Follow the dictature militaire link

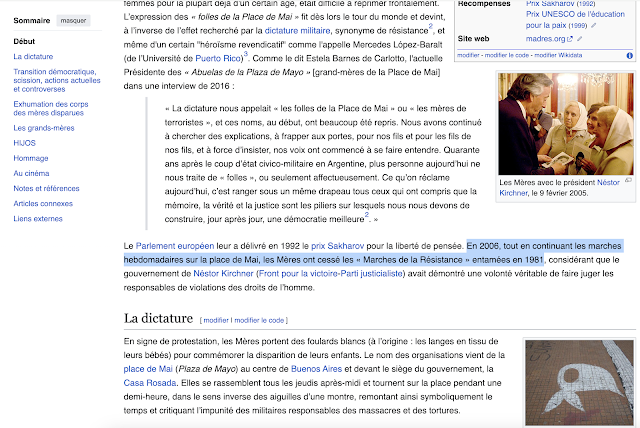point(297,31)
